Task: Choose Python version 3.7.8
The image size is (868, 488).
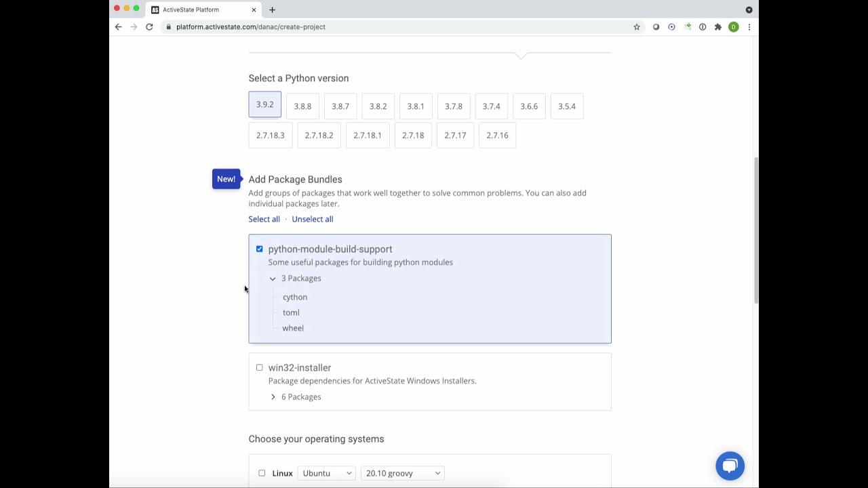Action: [x=454, y=106]
